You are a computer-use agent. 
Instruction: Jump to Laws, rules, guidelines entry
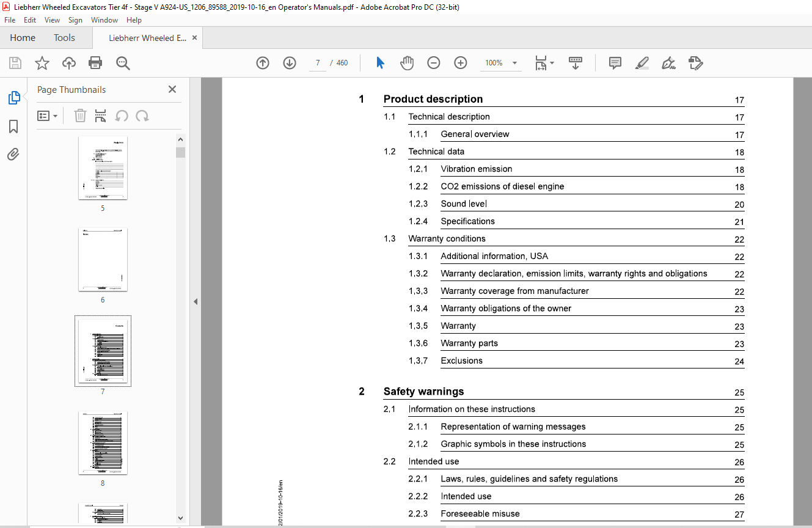coord(529,479)
